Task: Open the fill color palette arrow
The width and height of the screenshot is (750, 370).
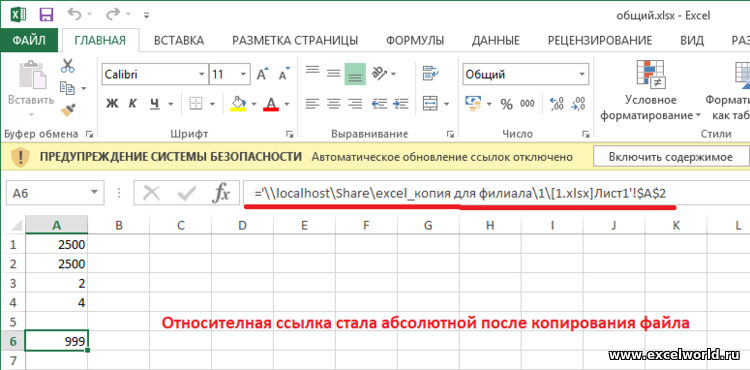Action: [254, 104]
